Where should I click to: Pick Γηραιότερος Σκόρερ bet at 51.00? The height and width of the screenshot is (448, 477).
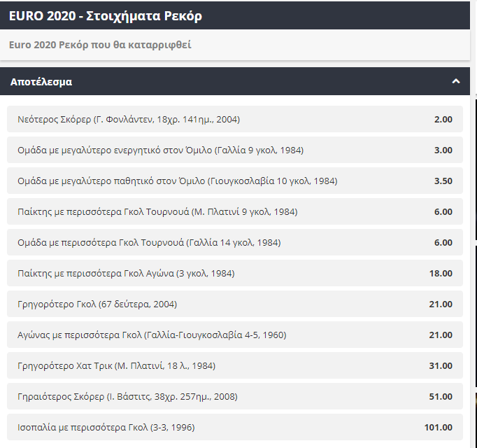point(235,396)
